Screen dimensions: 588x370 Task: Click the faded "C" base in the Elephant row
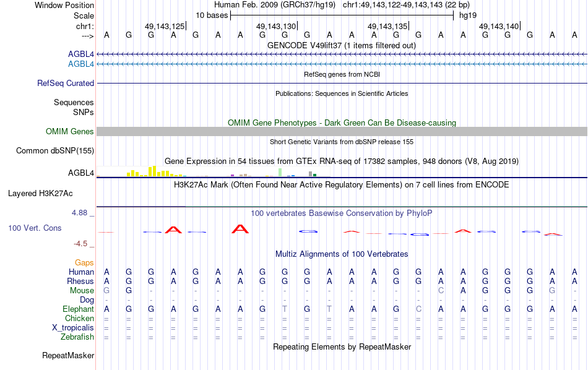[x=418, y=309]
